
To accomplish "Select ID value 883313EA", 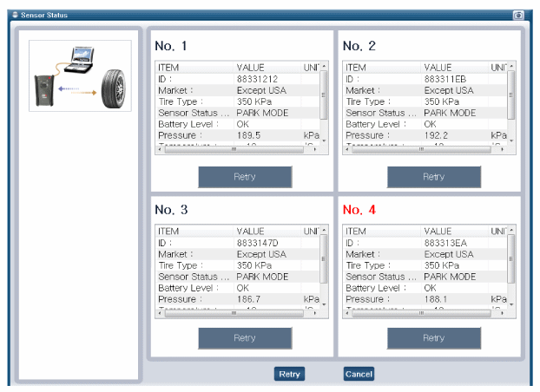I will coord(445,243).
